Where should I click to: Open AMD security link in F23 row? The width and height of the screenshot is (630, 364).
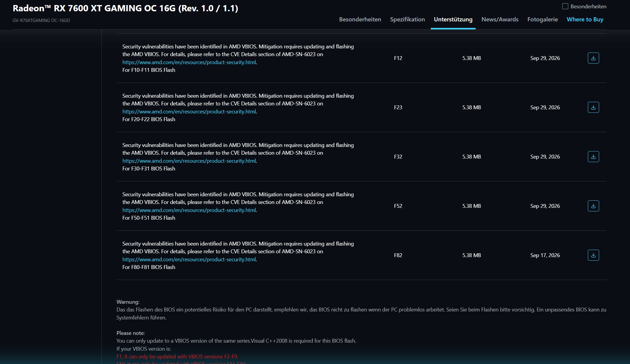click(189, 111)
